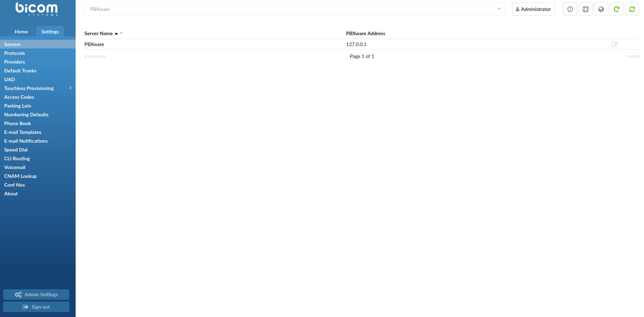Open About in the sidebar

pyautogui.click(x=38, y=194)
